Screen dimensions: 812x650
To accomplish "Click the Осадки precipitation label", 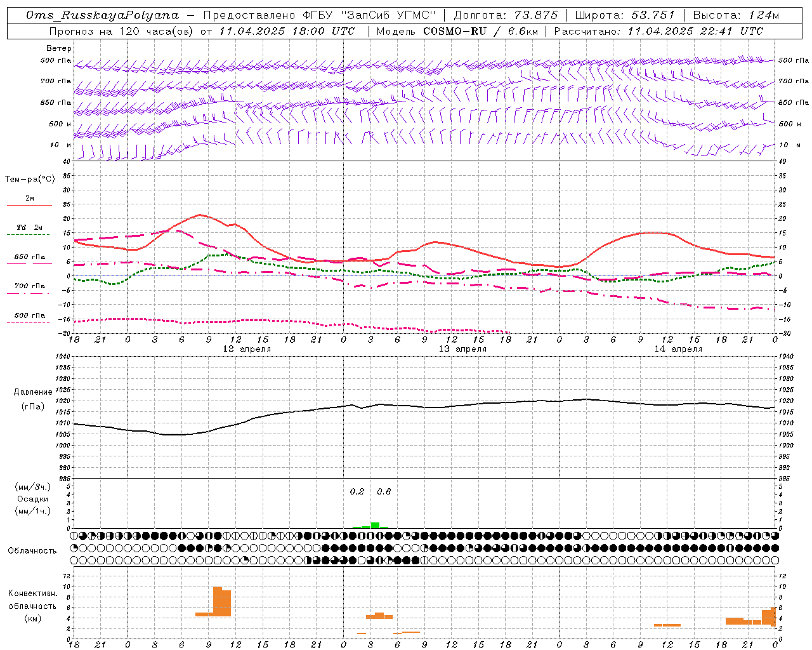I will [x=32, y=499].
